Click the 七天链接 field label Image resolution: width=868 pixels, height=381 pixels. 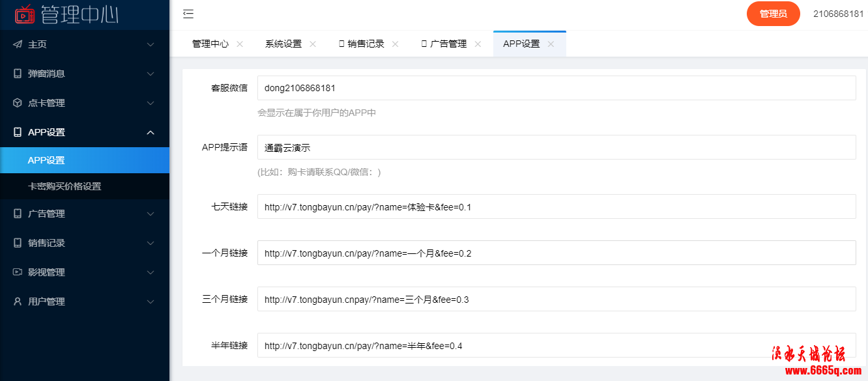[229, 206]
